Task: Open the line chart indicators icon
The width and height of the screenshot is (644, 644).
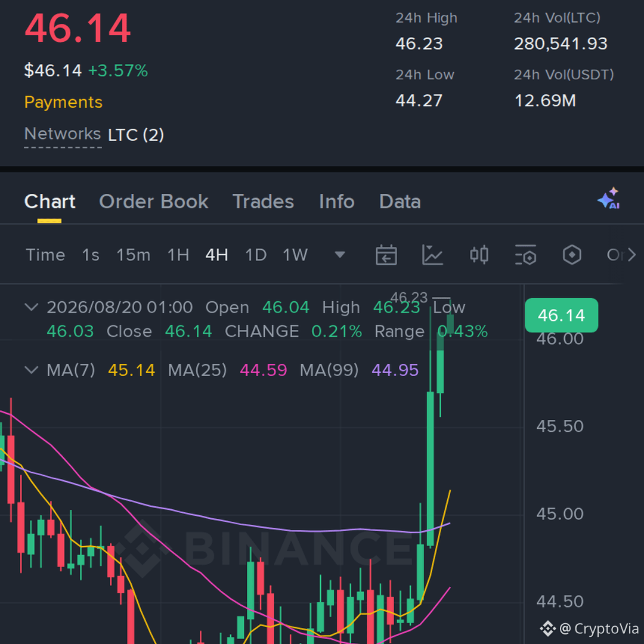Action: (x=432, y=255)
